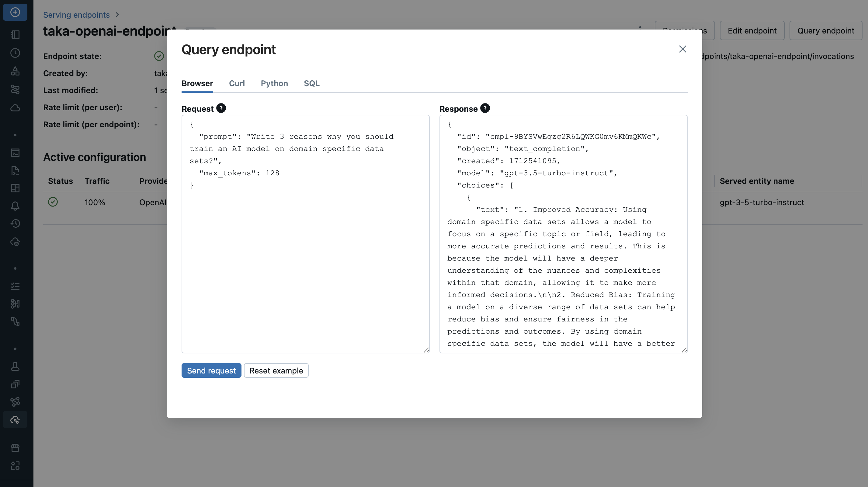
Task: Open the Serving endpoints breadcrumb link
Action: [x=76, y=15]
